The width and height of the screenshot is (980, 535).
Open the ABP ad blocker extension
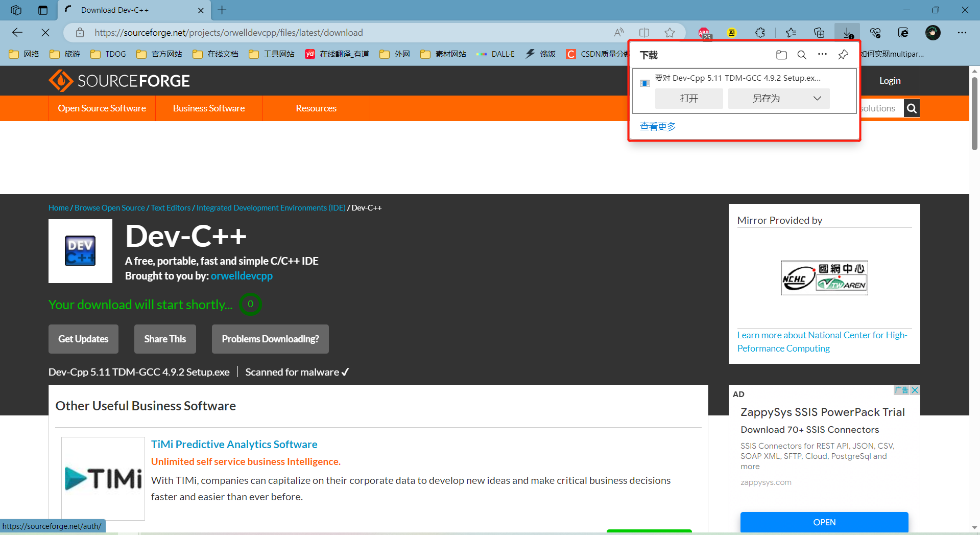pos(704,33)
